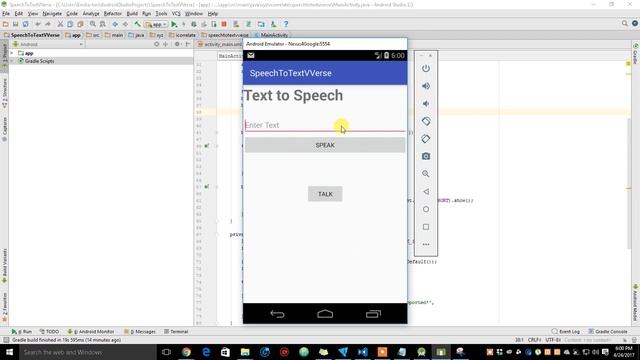This screenshot has height=360, width=640.
Task: Click the scroll-from-source target icon in project panel
Action: pyautogui.click(x=156, y=44)
